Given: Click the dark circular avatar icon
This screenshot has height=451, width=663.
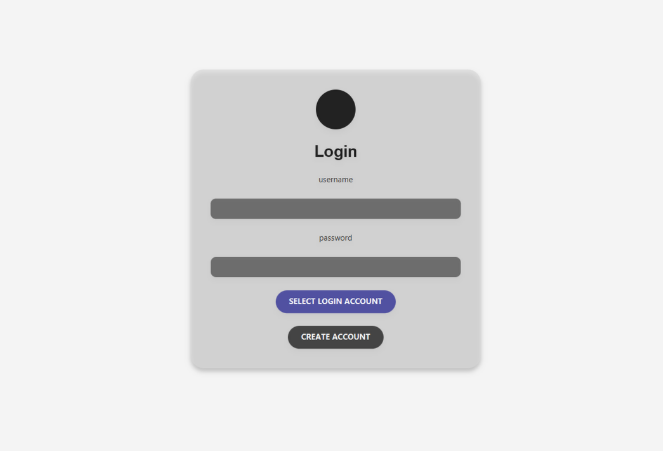Looking at the screenshot, I should pos(335,109).
